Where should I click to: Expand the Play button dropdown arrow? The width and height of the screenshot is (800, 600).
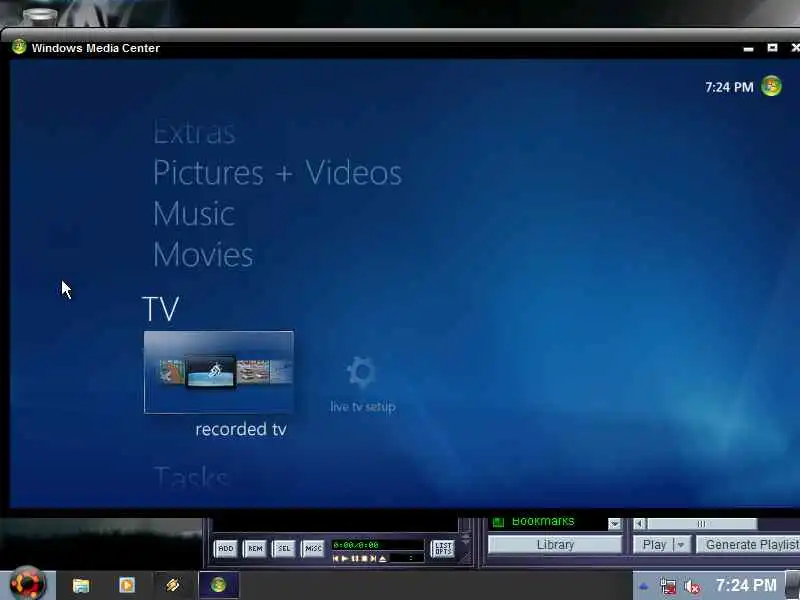[681, 544]
